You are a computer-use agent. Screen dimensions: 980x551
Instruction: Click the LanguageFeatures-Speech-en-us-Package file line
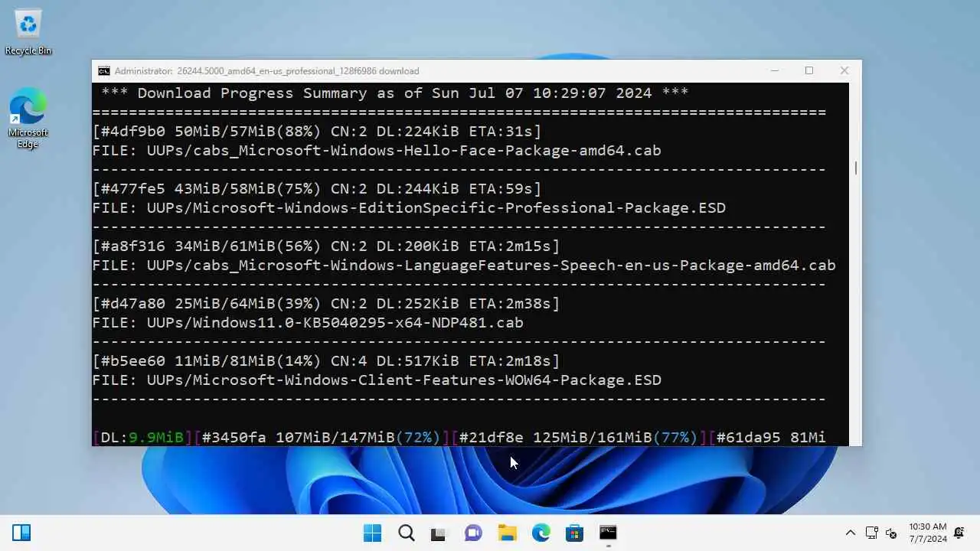click(464, 266)
